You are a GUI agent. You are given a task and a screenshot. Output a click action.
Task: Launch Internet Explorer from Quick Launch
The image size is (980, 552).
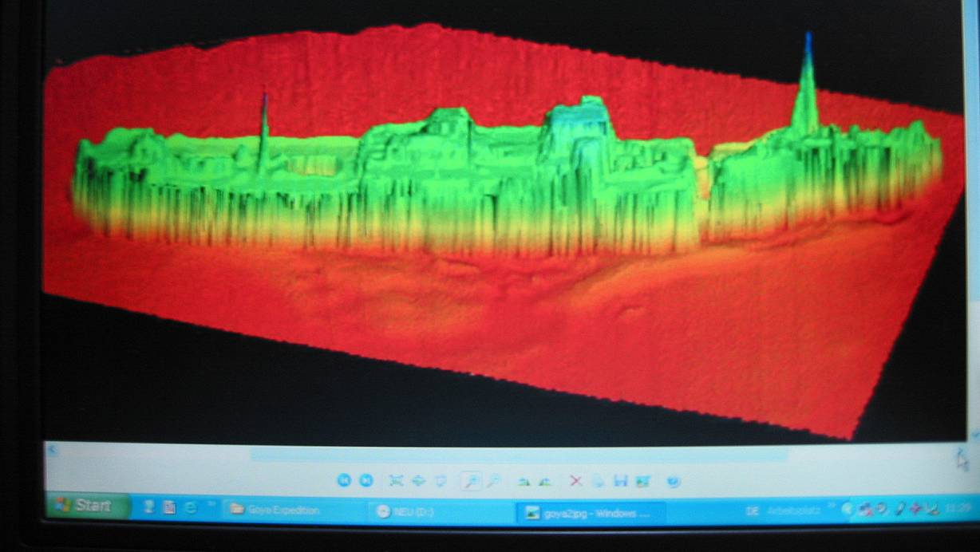pos(190,507)
